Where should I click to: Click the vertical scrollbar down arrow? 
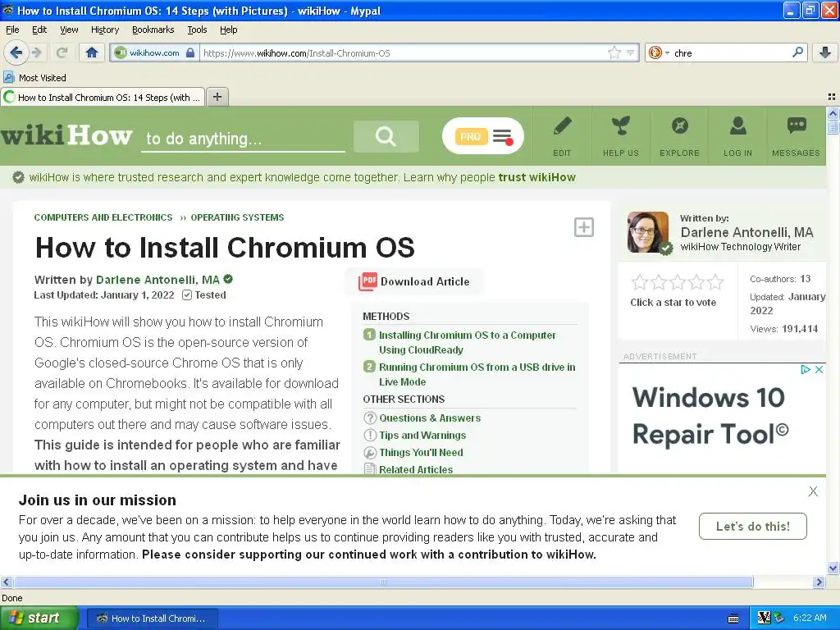[x=833, y=568]
